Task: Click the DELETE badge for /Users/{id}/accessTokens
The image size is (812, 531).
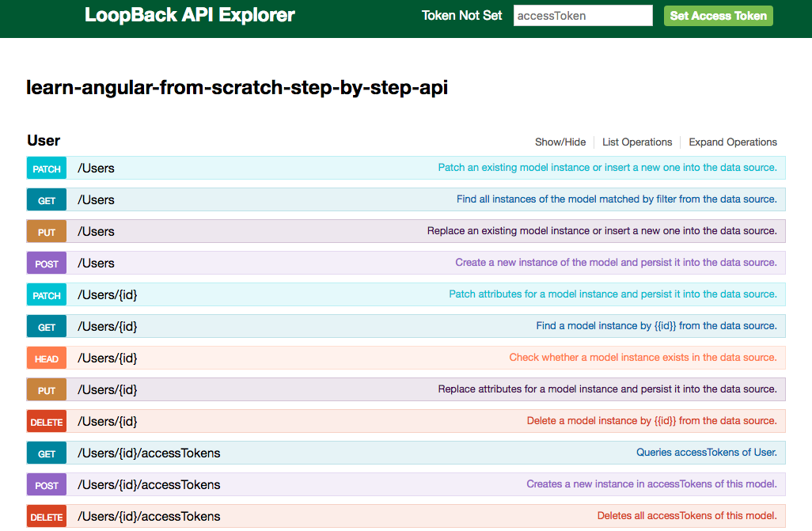Action: coord(47,516)
